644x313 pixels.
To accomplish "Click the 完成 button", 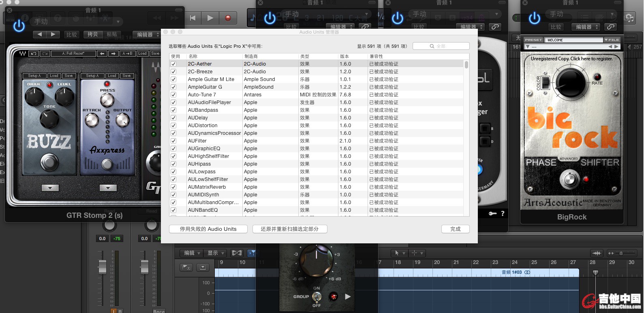I will point(455,229).
